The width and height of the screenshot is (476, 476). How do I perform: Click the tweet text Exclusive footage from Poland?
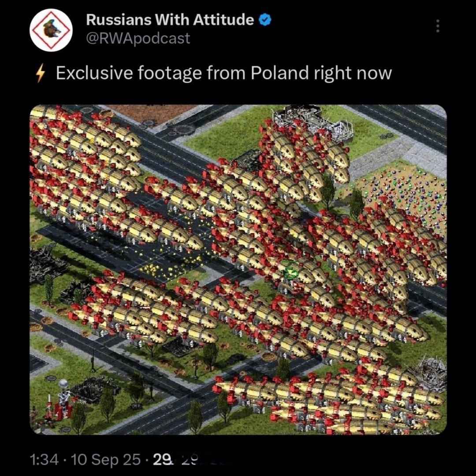pyautogui.click(x=182, y=74)
